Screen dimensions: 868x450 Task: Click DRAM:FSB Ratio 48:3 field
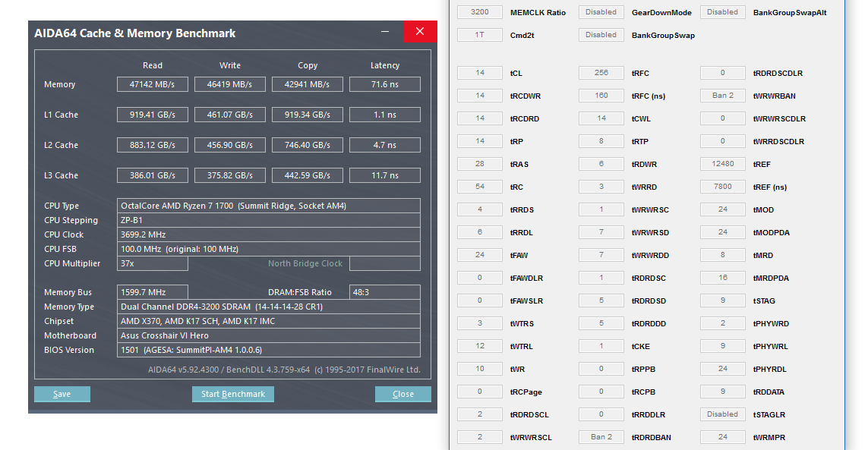(x=385, y=292)
